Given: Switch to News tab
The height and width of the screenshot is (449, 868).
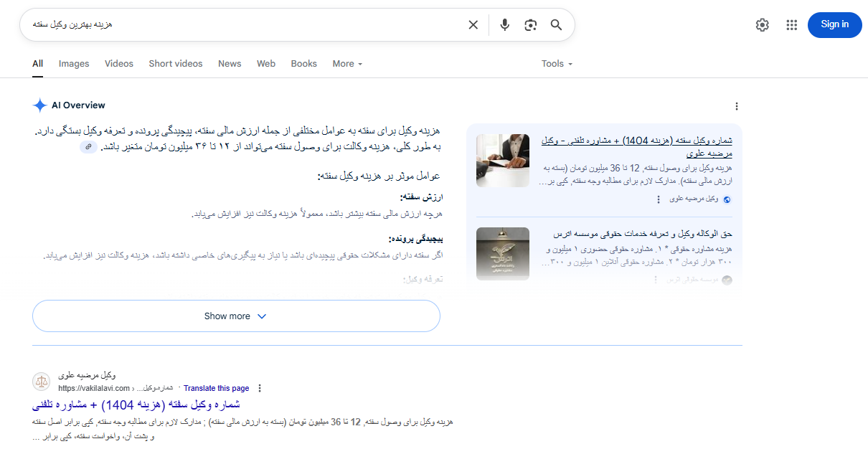Looking at the screenshot, I should (230, 64).
